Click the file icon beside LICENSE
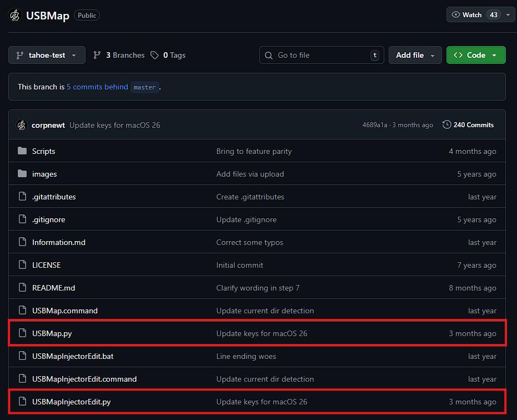517x420 pixels. [x=22, y=264]
